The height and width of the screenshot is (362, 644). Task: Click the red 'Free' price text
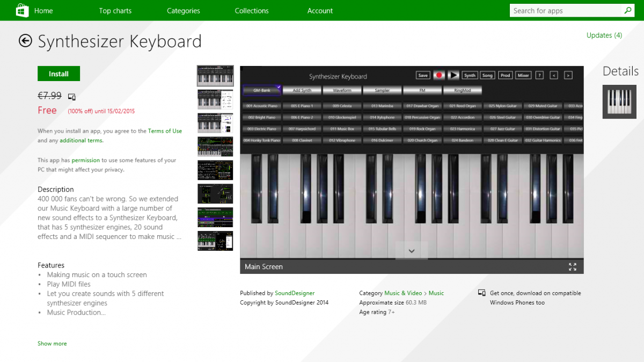point(47,111)
